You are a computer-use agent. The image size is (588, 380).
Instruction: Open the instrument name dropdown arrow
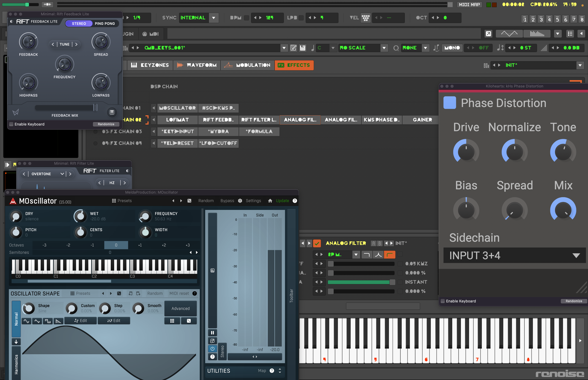pos(284,48)
